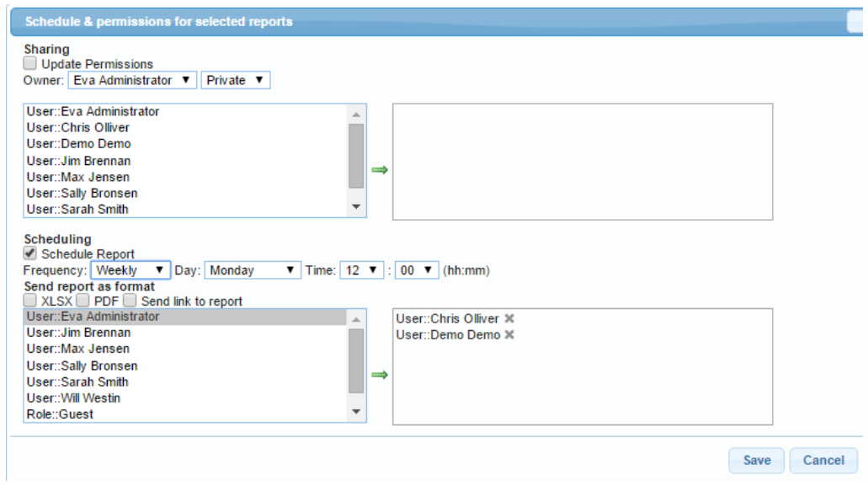Open the Private visibility dropdown
This screenshot has width=868, height=491.
[x=236, y=80]
